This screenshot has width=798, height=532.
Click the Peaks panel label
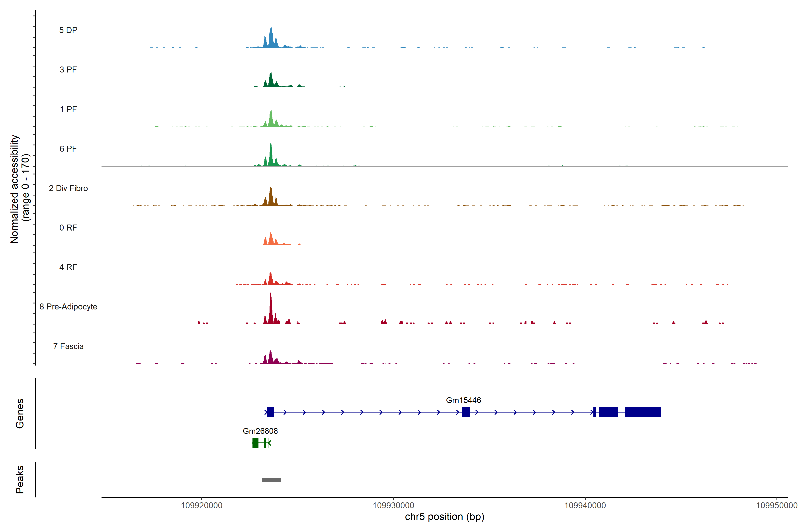pos(20,479)
